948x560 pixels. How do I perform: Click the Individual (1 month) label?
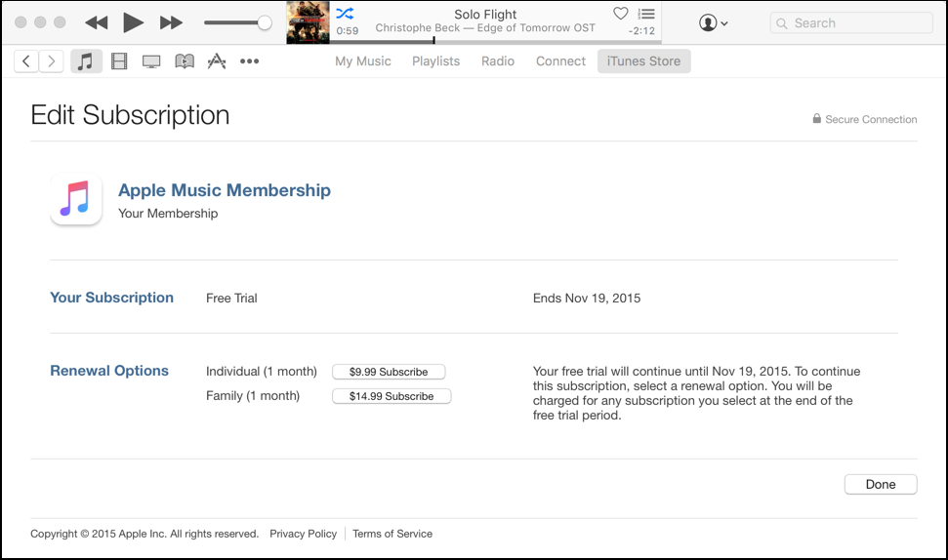[x=262, y=372]
